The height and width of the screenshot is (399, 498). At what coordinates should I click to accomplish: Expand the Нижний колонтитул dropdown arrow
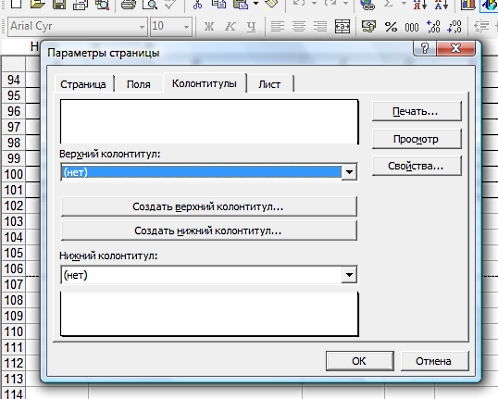(349, 275)
